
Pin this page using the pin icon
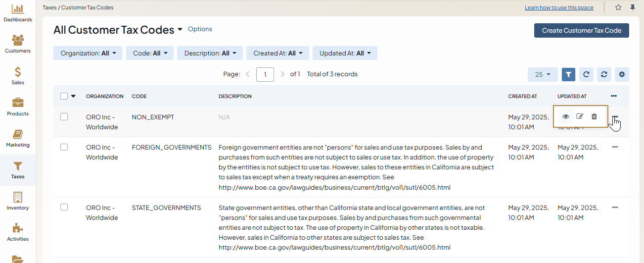633,7
